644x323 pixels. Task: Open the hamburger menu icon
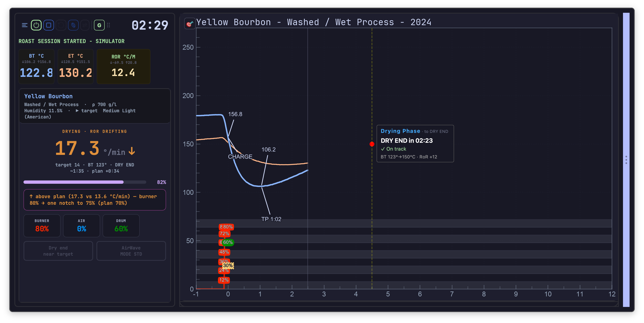pos(25,25)
